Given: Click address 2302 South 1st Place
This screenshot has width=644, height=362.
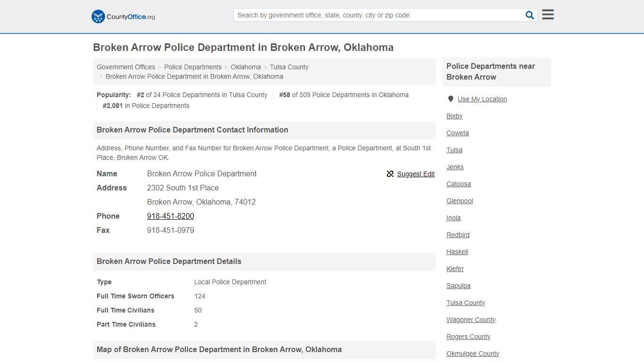Looking at the screenshot, I should click(183, 188).
